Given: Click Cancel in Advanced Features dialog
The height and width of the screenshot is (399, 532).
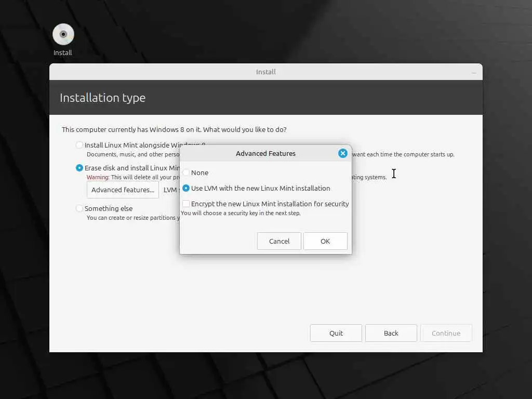Looking at the screenshot, I should pos(279,241).
